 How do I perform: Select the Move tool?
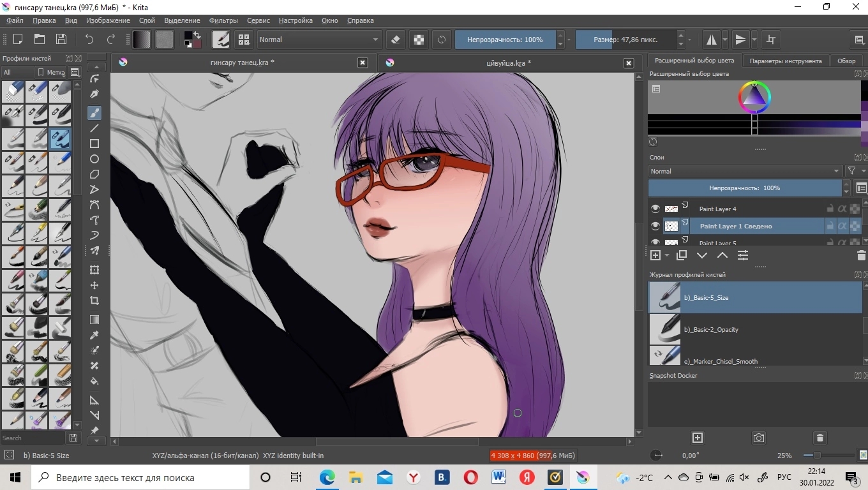pyautogui.click(x=94, y=285)
